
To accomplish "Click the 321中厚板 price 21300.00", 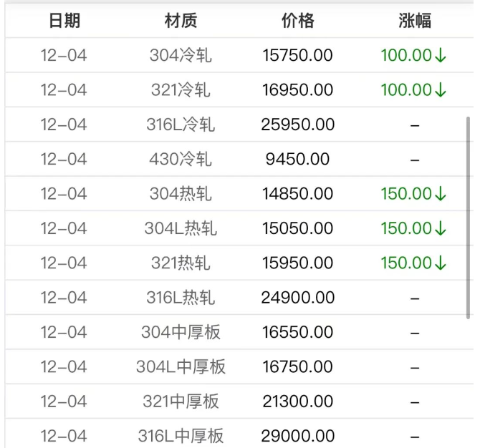I will pos(297,401).
